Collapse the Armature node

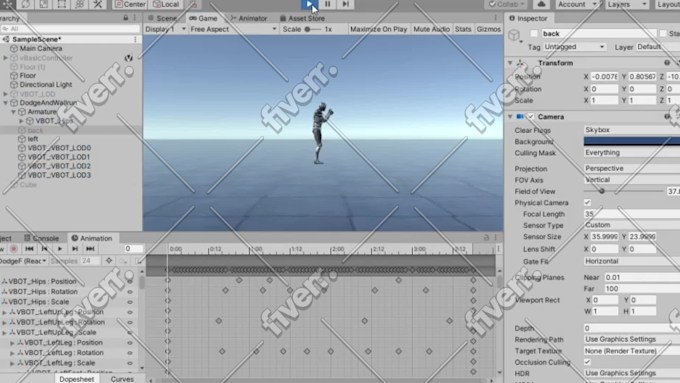click(13, 112)
